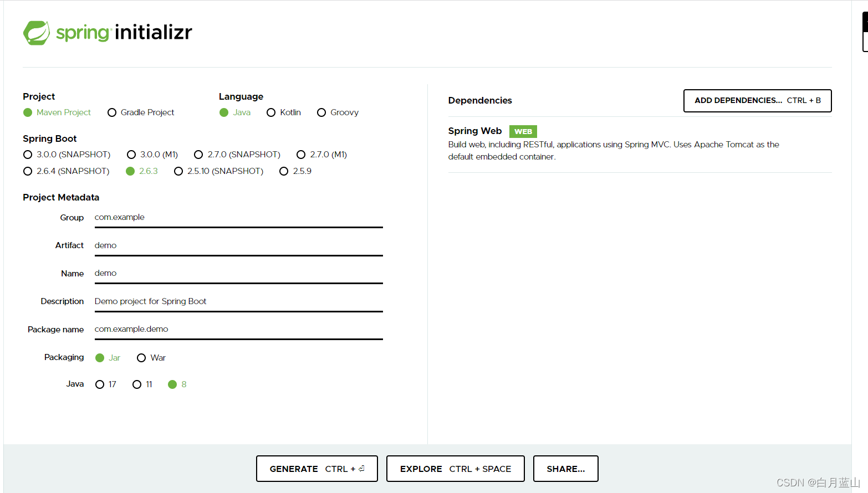Focus the Name input field
Viewport: 868px width, 493px height.
[238, 274]
